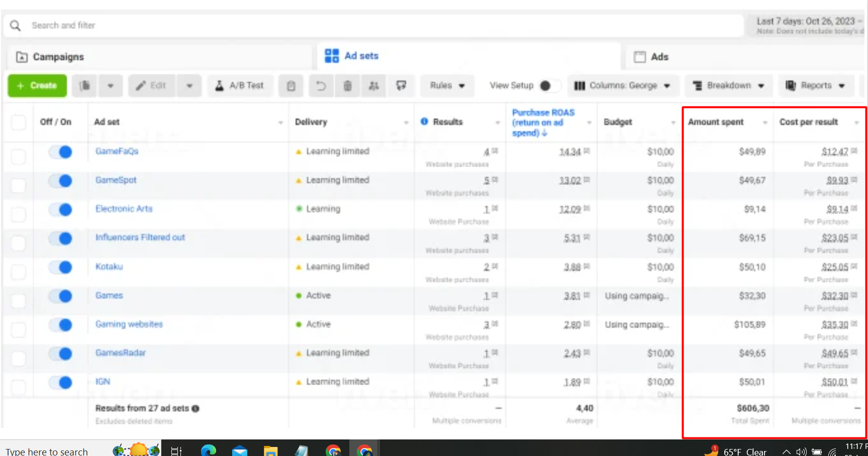The height and width of the screenshot is (456, 868).
Task: Click the green Create button
Action: [x=37, y=86]
